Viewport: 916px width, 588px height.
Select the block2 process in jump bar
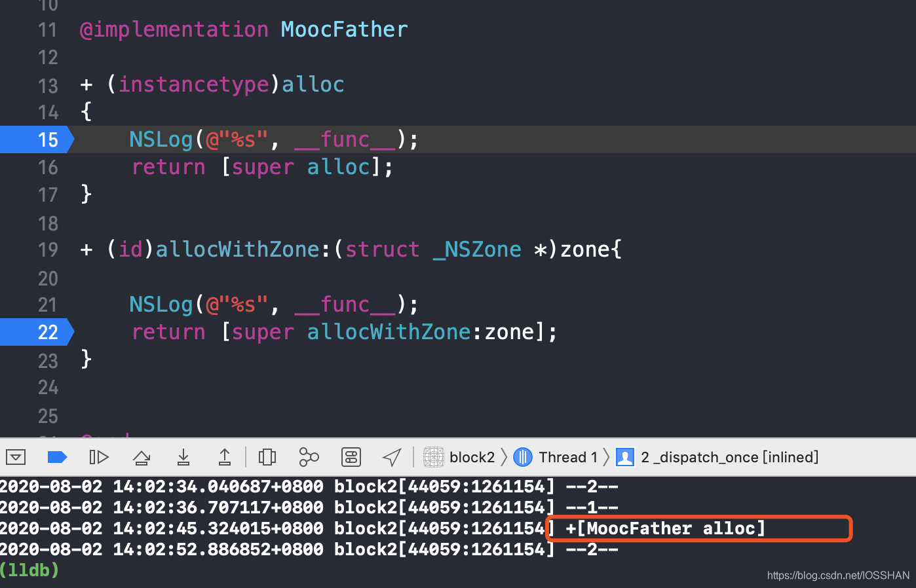click(459, 457)
